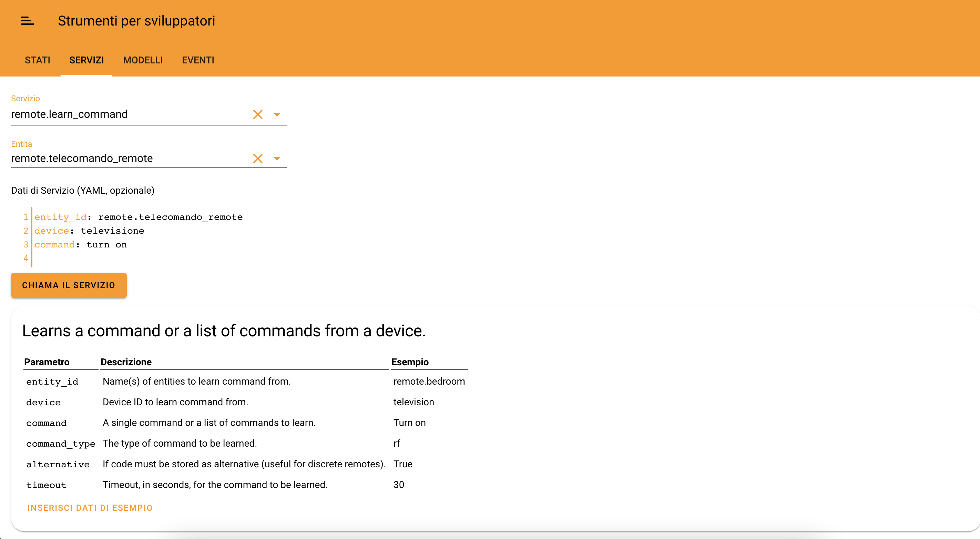Place cursor on YAML line command: turn on
The image size is (980, 539).
tap(81, 245)
